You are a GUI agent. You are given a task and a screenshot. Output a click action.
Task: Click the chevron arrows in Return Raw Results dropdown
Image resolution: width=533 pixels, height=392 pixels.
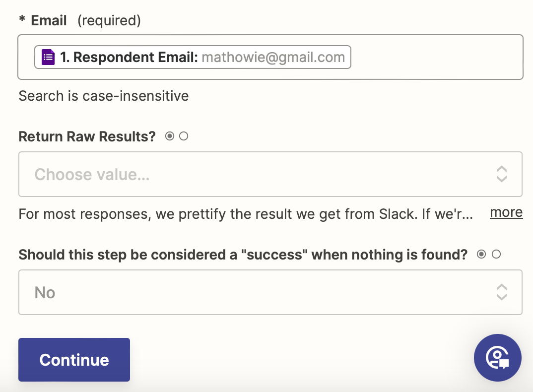(501, 174)
